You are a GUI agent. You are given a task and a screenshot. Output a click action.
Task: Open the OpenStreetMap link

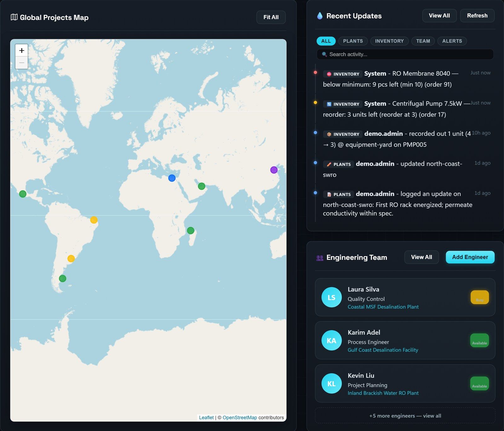coord(240,417)
